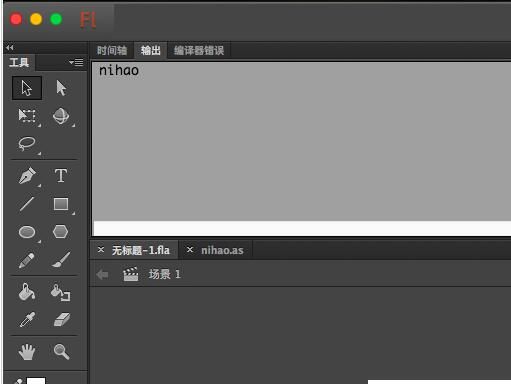Select the 3D Rotation tool
The height and width of the screenshot is (384, 511).
coord(61,116)
